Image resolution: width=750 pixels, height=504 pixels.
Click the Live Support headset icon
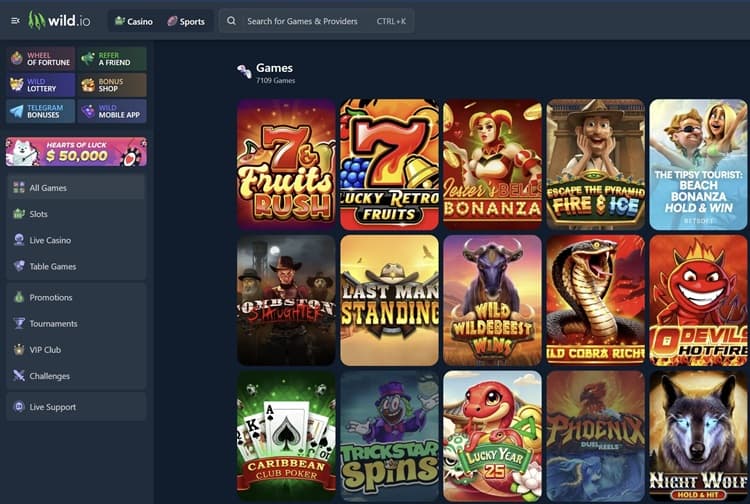(x=19, y=406)
